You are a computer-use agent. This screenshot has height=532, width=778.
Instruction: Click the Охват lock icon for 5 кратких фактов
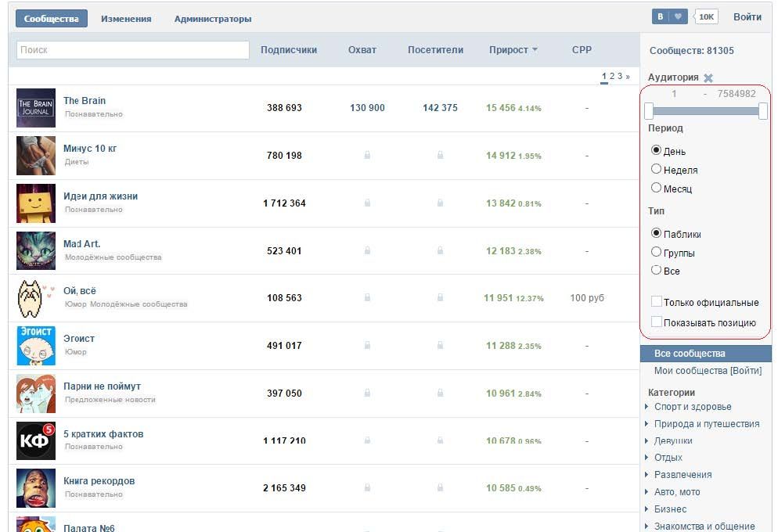coord(367,440)
